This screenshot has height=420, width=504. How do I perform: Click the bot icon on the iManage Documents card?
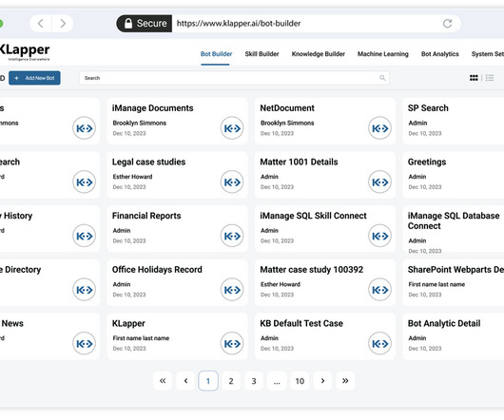click(x=232, y=128)
